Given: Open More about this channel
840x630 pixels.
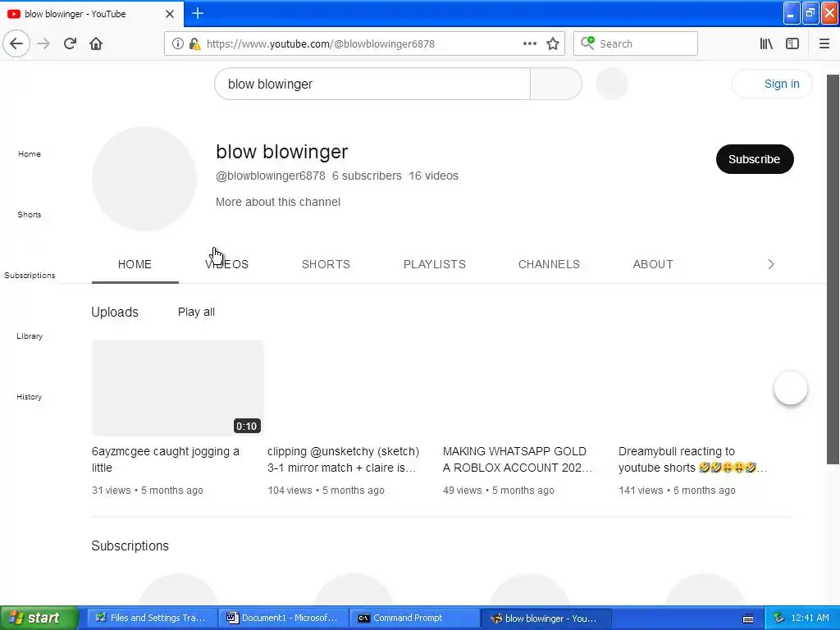Looking at the screenshot, I should [277, 202].
